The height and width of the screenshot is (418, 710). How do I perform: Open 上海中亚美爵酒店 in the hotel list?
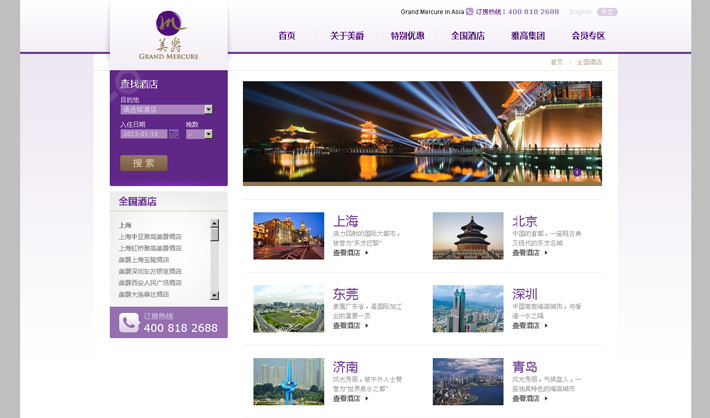150,237
